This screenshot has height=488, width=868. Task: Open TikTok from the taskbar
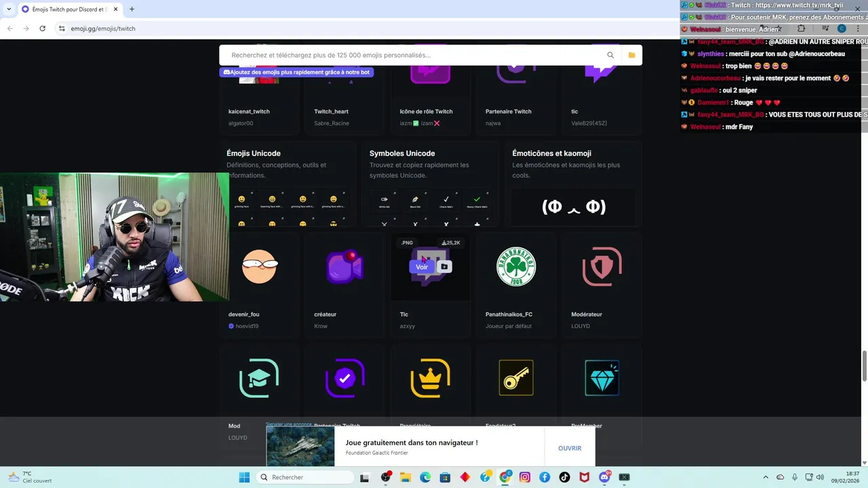point(564,477)
